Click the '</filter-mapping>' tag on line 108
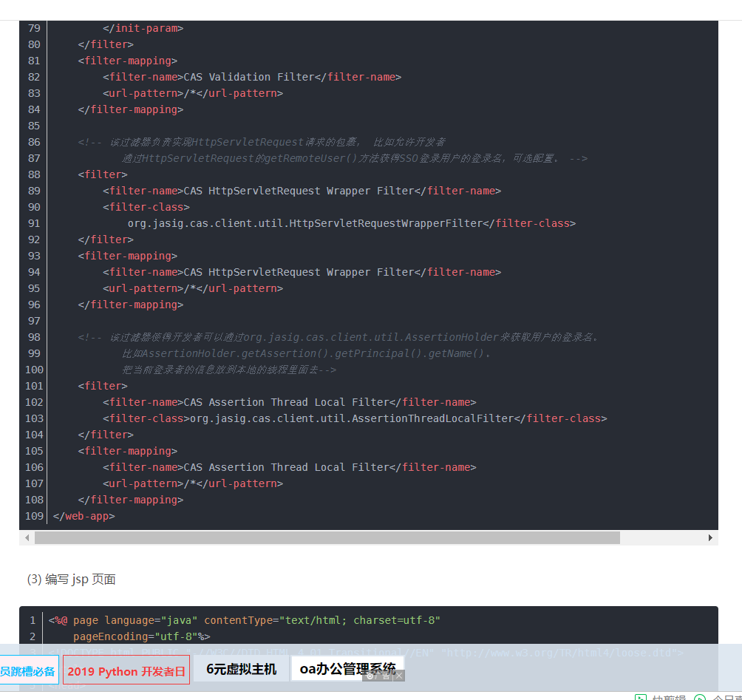The image size is (742, 700). click(x=131, y=500)
